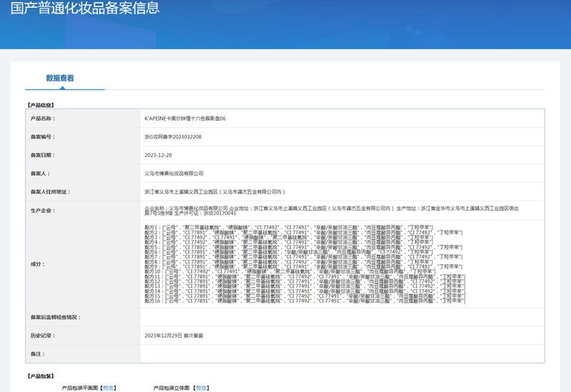The image size is (571, 392).
Task: Click the 备案日期 row label
Action: click(43, 155)
